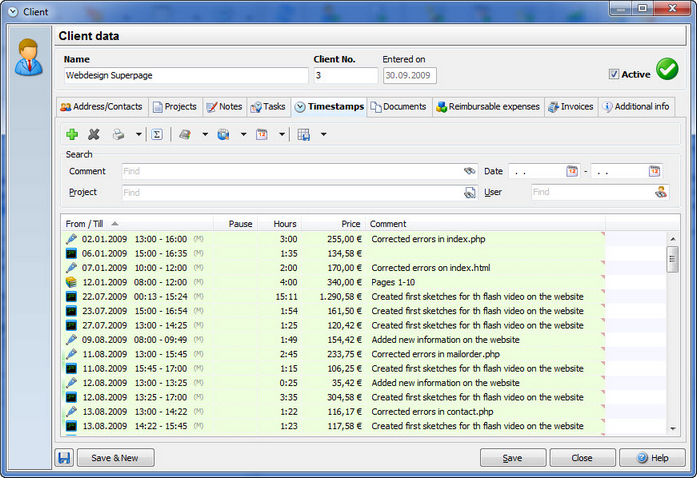The height and width of the screenshot is (478, 697).
Task: Click the Comment search field
Action: click(300, 171)
